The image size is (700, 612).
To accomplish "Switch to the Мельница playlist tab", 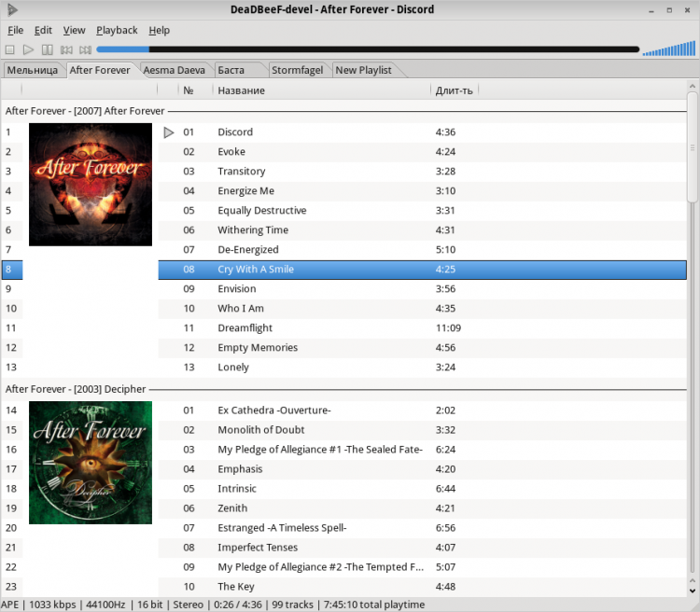I will click(32, 70).
